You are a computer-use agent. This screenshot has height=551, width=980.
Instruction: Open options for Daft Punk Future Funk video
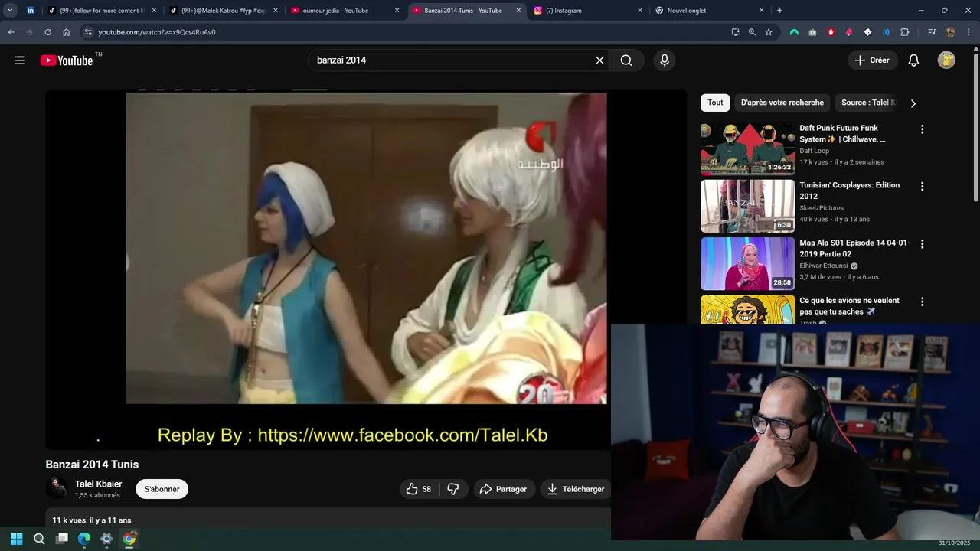(x=922, y=129)
